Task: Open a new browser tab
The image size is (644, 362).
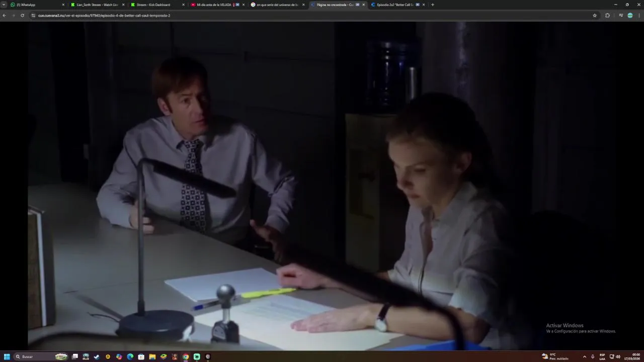Action: [433, 5]
